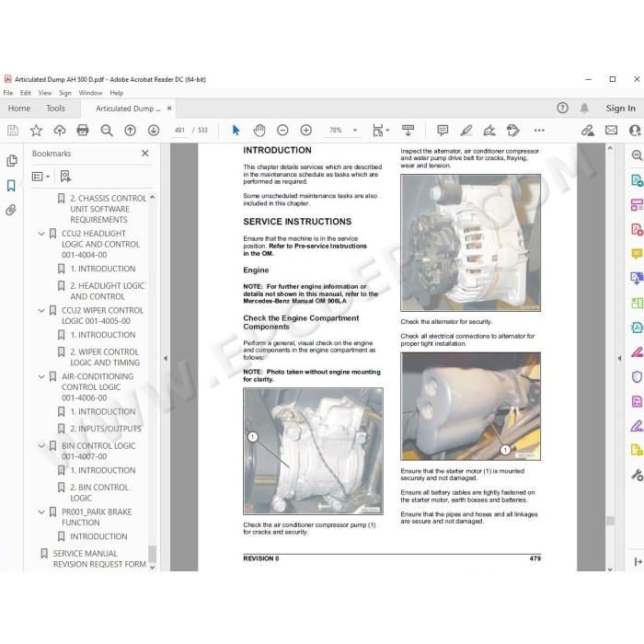The height and width of the screenshot is (644, 644).
Task: Click the find current bookmark icon
Action: pos(65,177)
